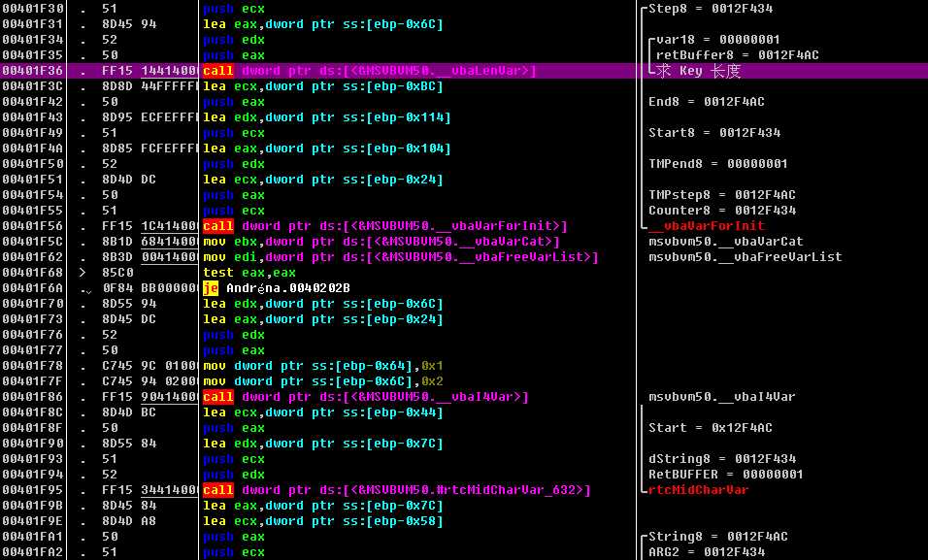This screenshot has width=928, height=560.
Task: Click the 'var18 = 00000001' comment
Action: pos(718,40)
